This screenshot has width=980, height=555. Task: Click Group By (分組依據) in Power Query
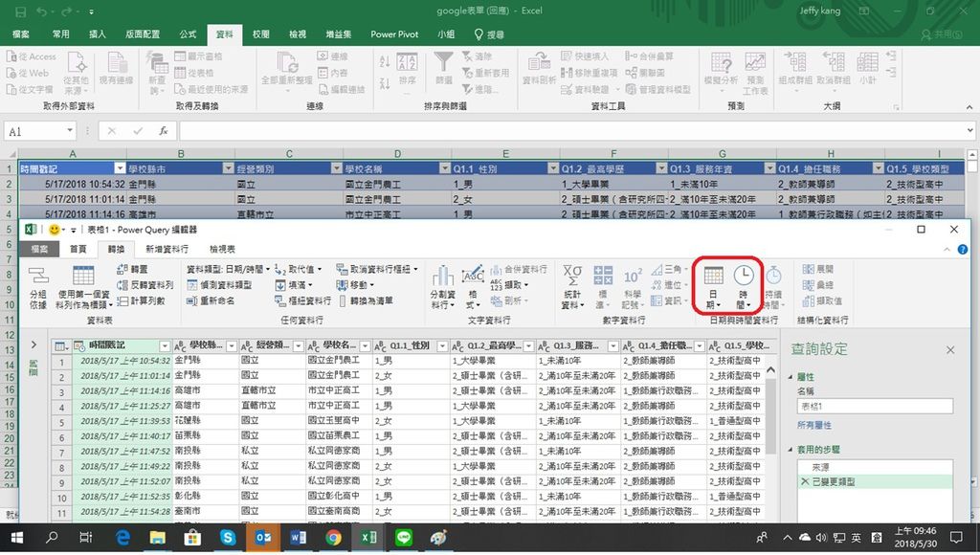37,287
